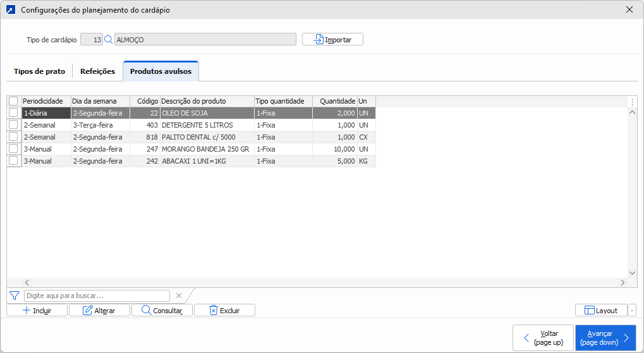This screenshot has width=644, height=353.
Task: Click the filter funnel icon
Action: (14, 296)
